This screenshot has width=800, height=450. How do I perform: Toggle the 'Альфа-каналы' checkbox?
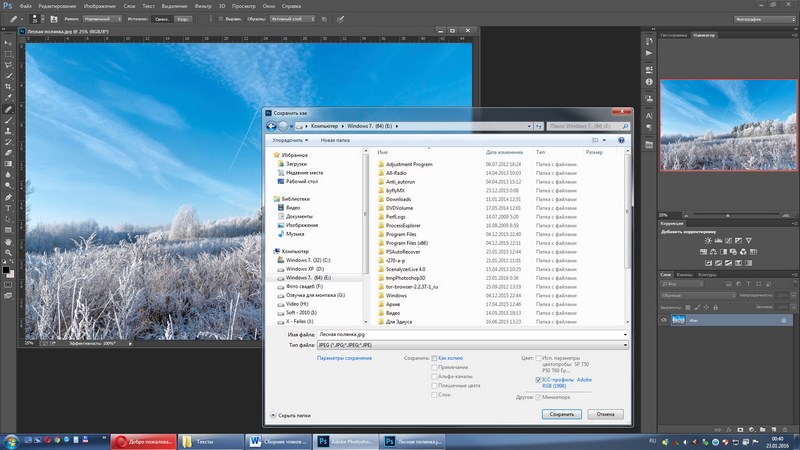434,377
